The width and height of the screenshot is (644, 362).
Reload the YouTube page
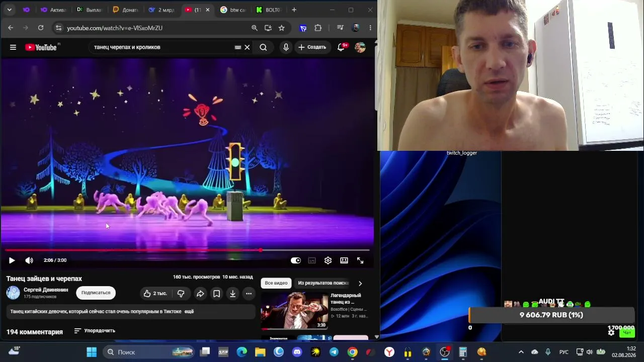pos(41,28)
